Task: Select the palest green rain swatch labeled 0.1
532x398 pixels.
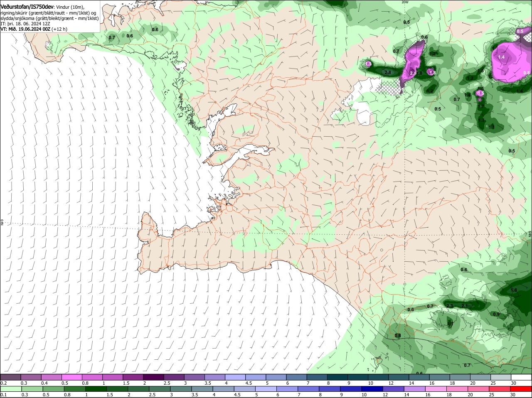Action: pyautogui.click(x=11, y=389)
